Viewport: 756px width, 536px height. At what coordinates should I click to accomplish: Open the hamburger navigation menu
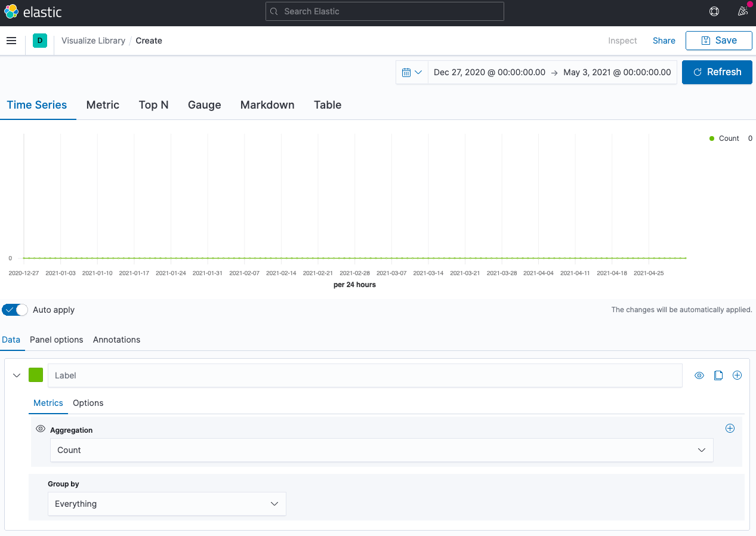click(11, 41)
